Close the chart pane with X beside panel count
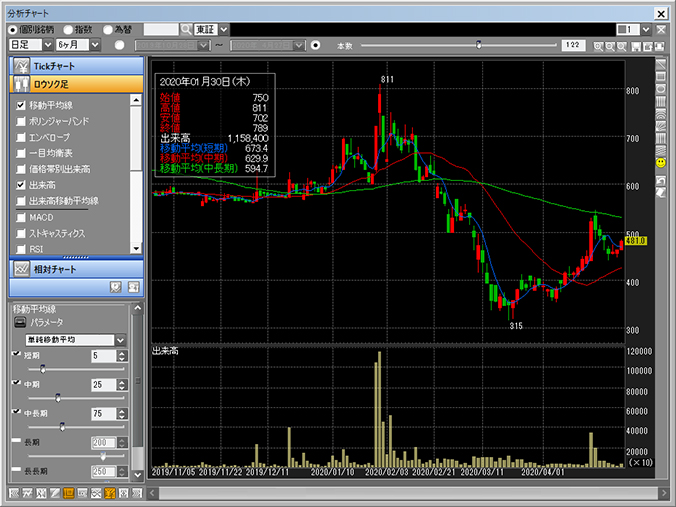 [x=660, y=29]
